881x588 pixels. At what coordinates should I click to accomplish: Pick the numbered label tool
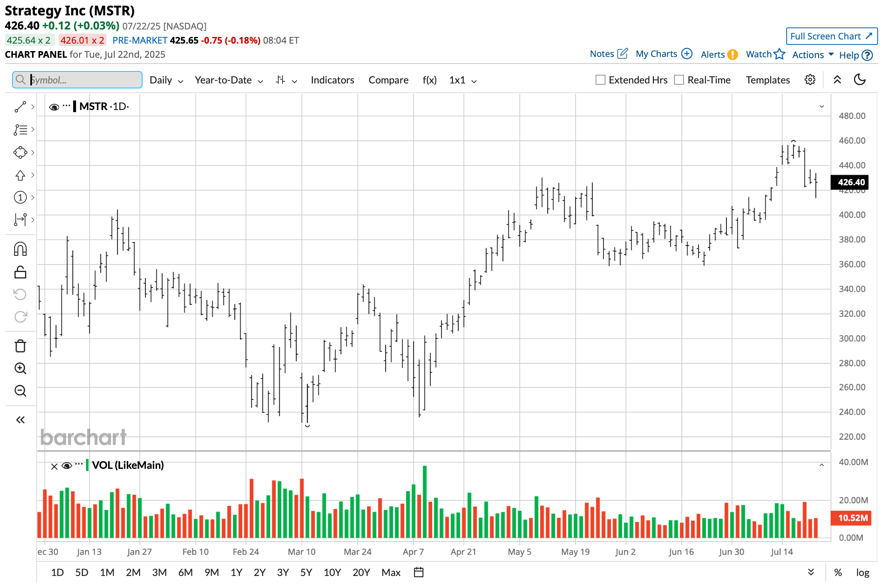pos(20,197)
